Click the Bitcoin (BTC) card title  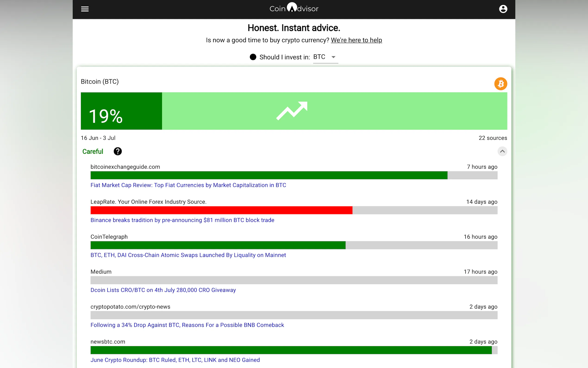click(x=100, y=82)
